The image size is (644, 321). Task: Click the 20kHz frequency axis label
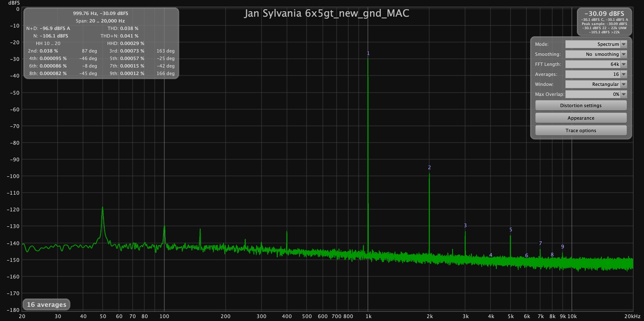(633, 316)
